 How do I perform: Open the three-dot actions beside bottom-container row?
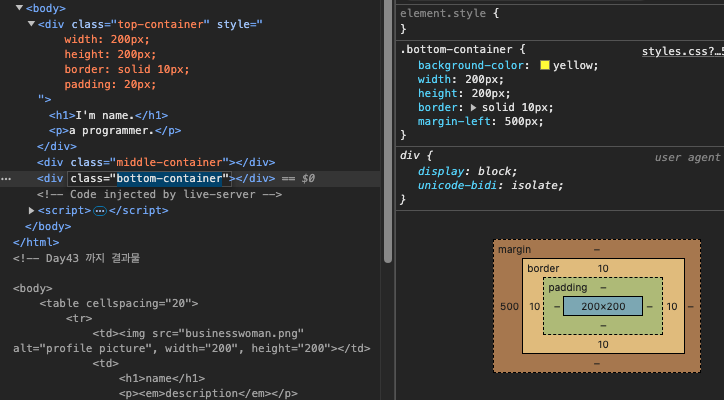click(6, 178)
